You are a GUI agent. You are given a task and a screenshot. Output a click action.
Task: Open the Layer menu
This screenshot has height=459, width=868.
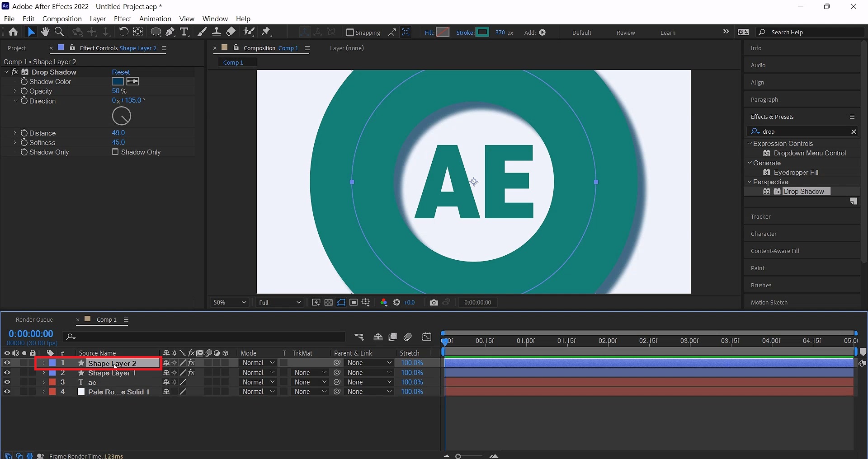98,19
